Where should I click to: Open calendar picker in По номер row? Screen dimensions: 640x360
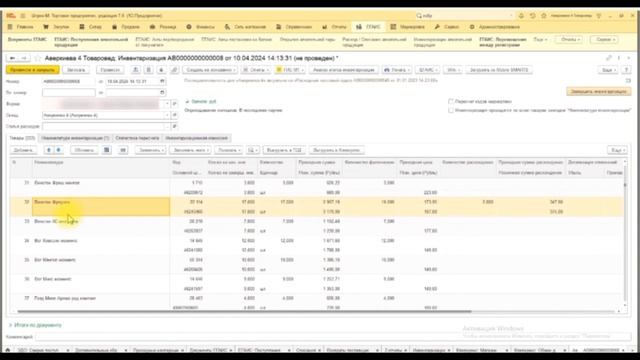(x=162, y=93)
